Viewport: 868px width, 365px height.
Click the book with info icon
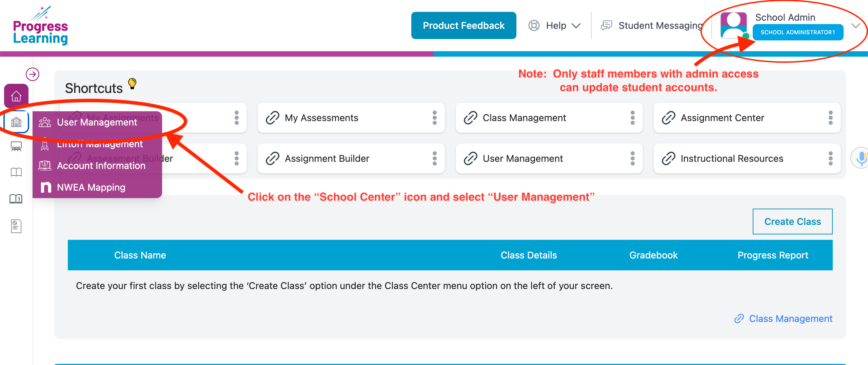point(16,198)
